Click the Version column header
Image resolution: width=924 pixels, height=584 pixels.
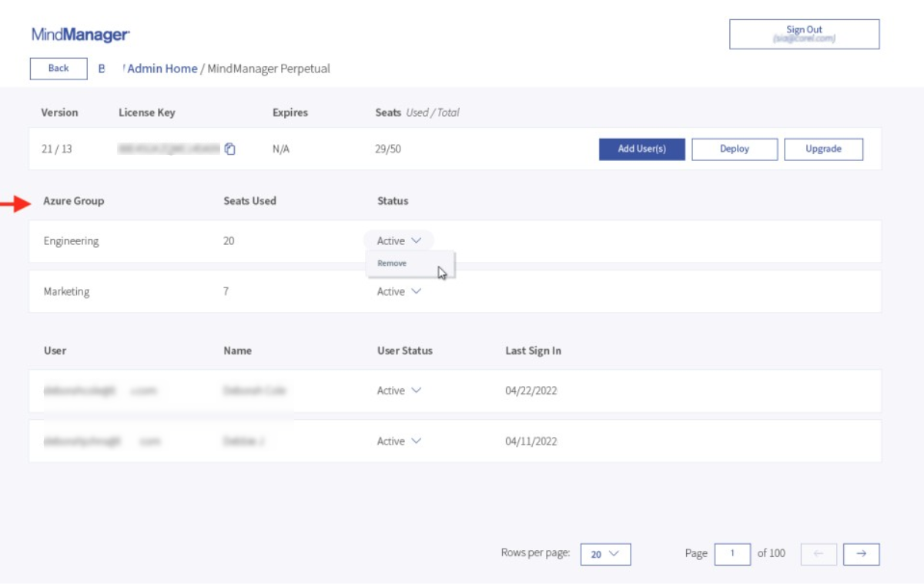59,112
